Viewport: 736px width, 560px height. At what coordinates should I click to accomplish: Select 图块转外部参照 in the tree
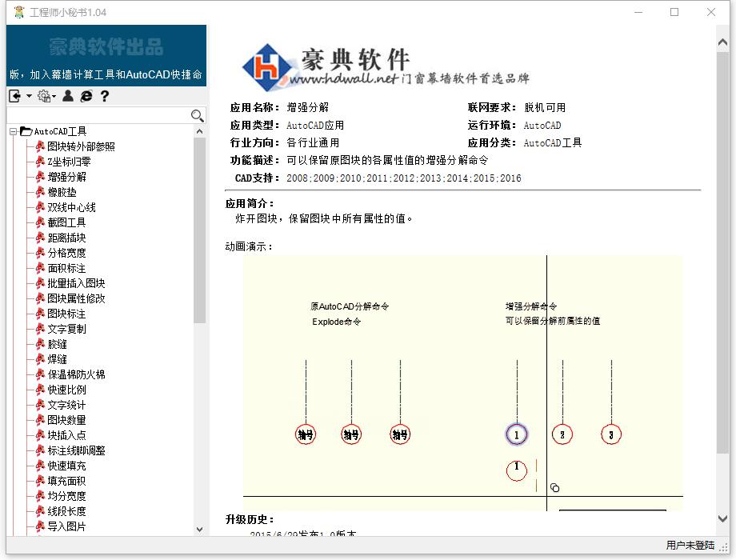(81, 146)
